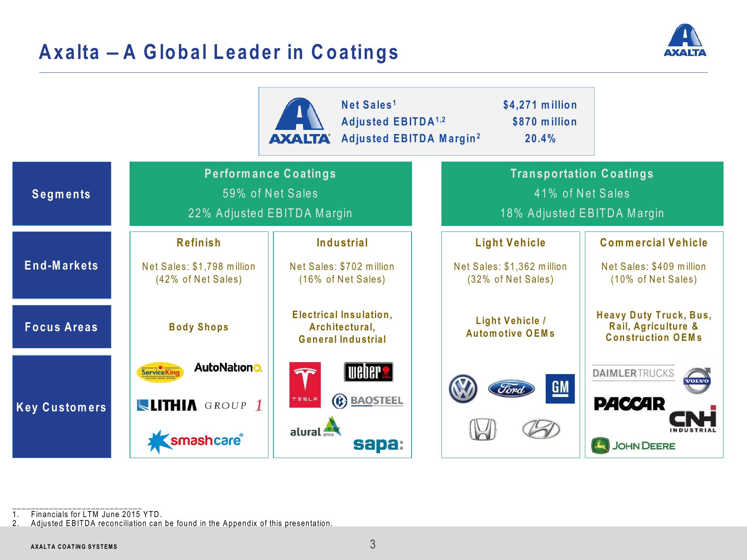
Task: Click '22% Adjusted EBITDA Margin' text
Action: [270, 213]
